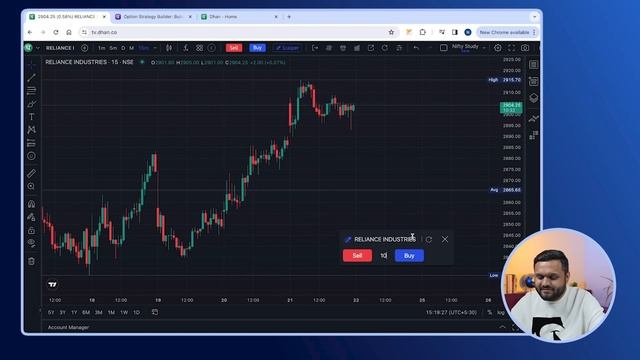Select the M monthly timeframe
This screenshot has width=640, height=360.
[131, 48]
